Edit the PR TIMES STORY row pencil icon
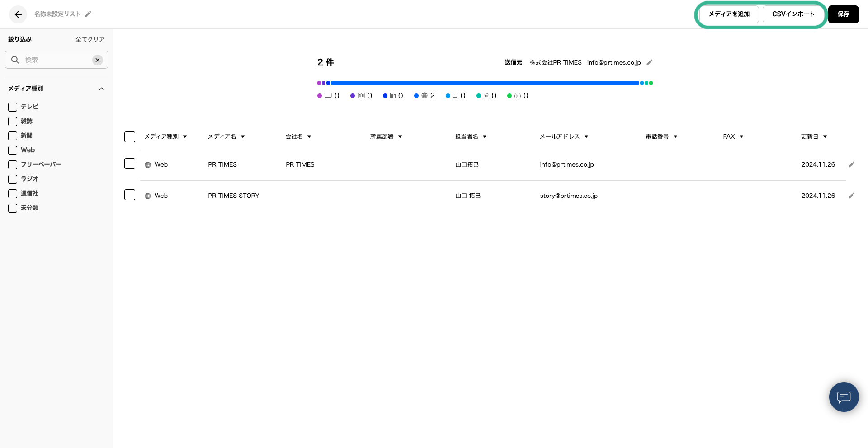The image size is (868, 448). pyautogui.click(x=851, y=196)
